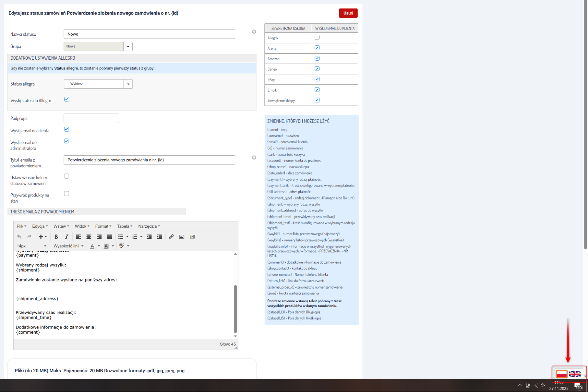Screen dimensions: 588x392
Task: Increase indent of the paragraph
Action: pos(160,237)
